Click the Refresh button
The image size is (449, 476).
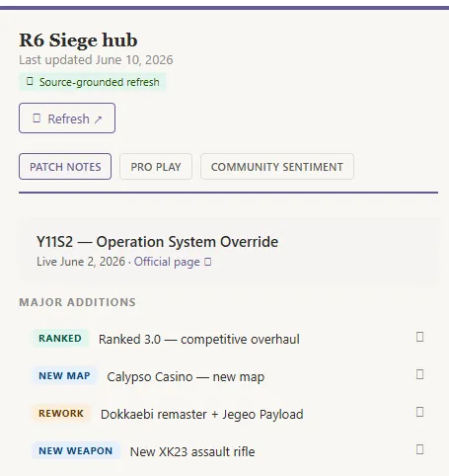coord(67,119)
